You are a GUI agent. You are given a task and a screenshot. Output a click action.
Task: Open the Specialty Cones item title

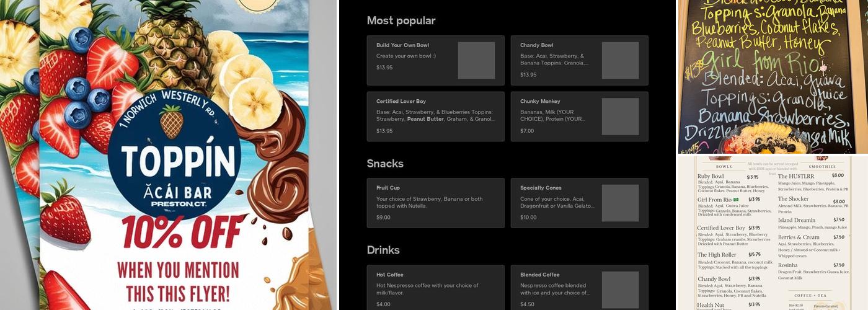pyautogui.click(x=541, y=188)
